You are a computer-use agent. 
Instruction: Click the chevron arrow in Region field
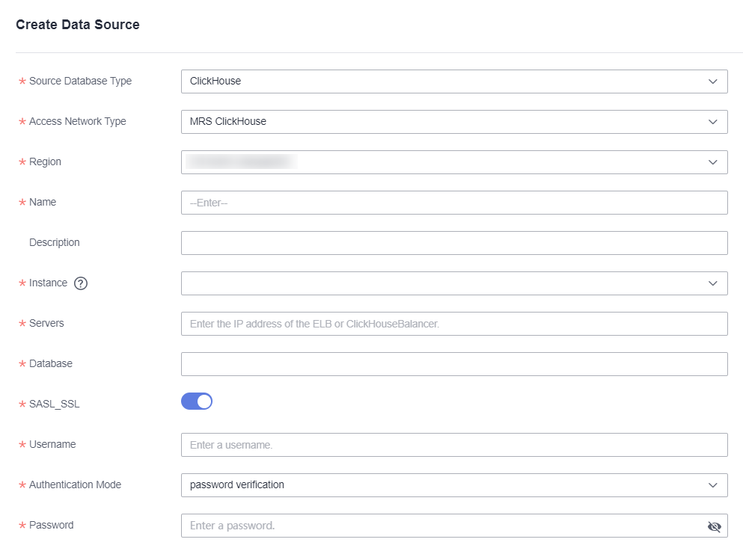coord(712,162)
